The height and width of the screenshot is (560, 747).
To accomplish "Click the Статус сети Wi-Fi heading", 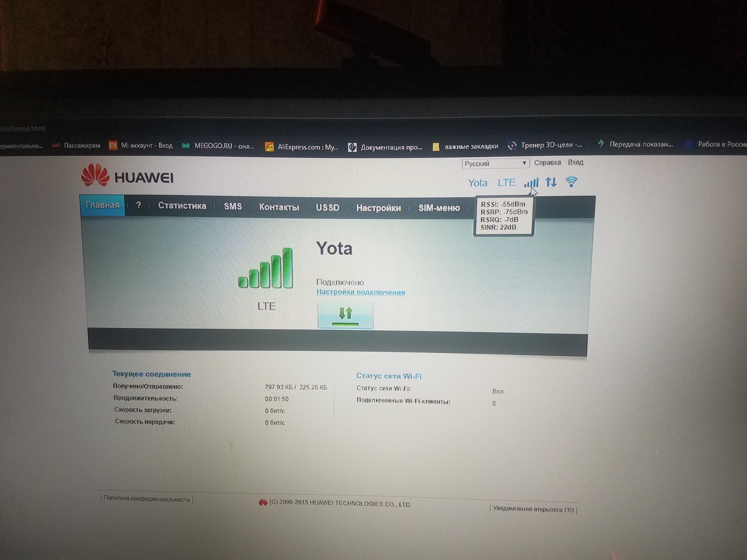I will pos(389,376).
